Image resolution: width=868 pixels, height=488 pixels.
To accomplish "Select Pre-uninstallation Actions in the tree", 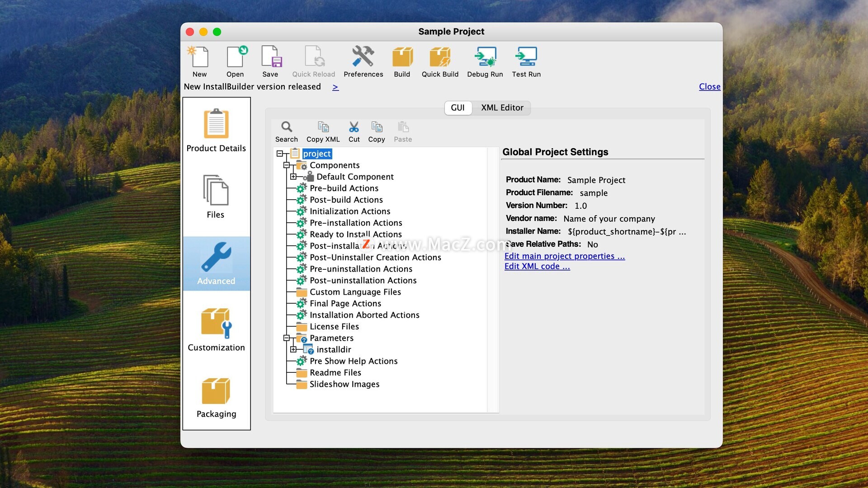I will click(x=361, y=269).
